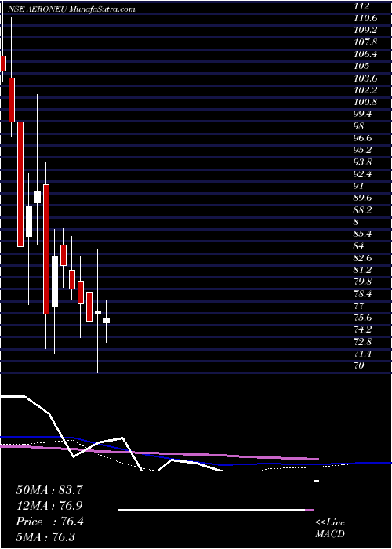Click the NSE AERONEU MunafaSutra.com title text
This screenshot has width=392, height=549.
tap(71, 9)
